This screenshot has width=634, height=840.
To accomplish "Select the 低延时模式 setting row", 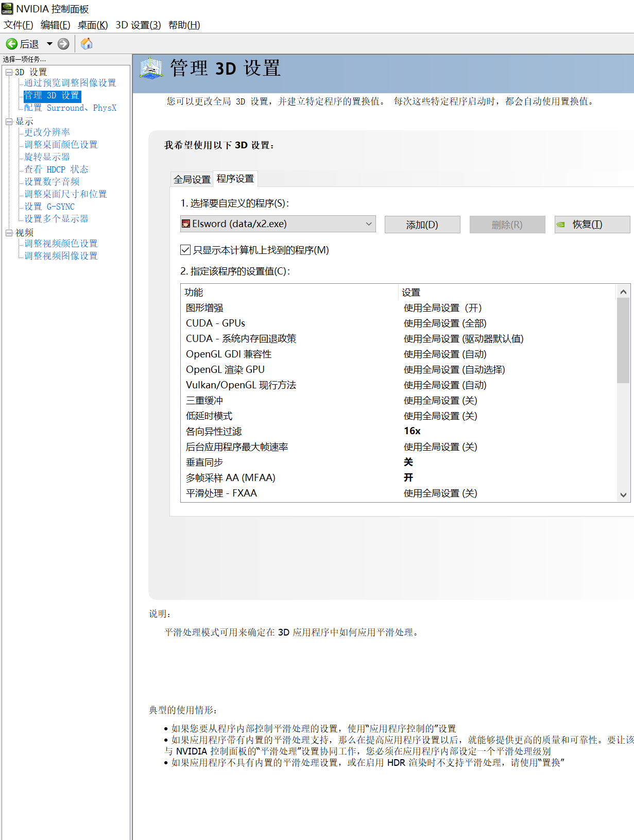I will [x=399, y=416].
